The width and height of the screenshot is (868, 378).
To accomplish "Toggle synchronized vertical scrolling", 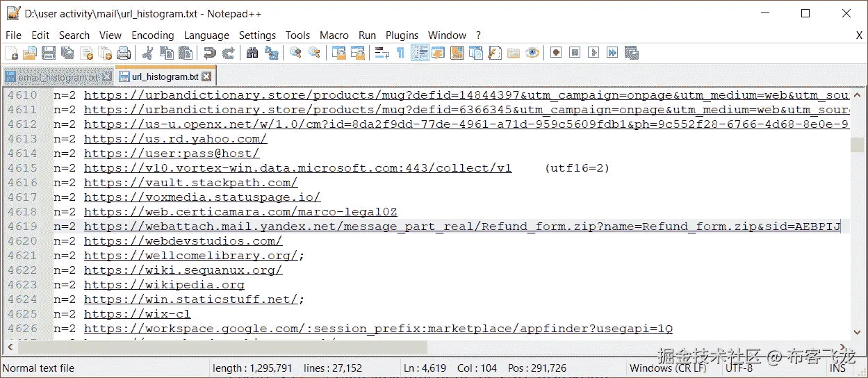I will click(338, 53).
